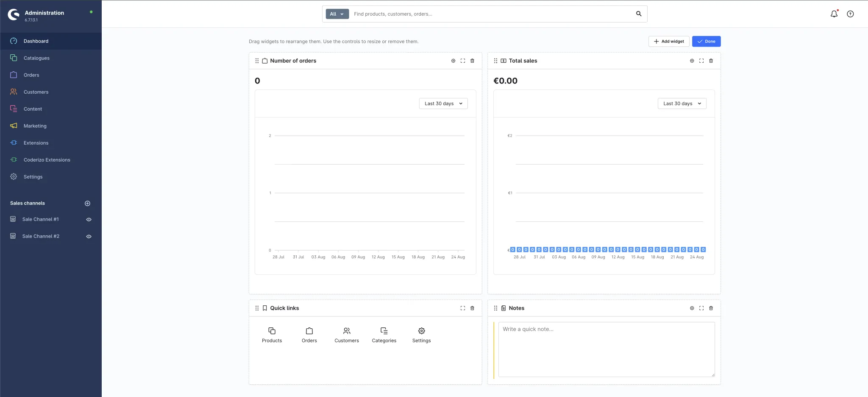This screenshot has width=868, height=397.
Task: Click the Notes widget title
Action: 516,308
